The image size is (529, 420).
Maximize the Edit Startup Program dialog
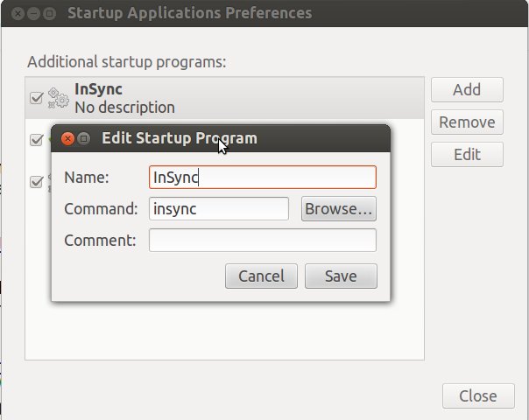84,138
